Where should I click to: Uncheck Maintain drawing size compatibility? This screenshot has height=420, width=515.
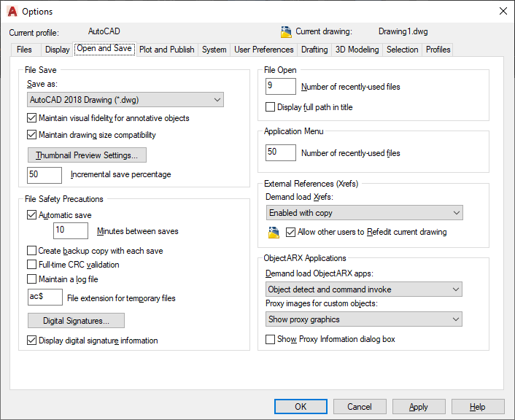pos(31,135)
